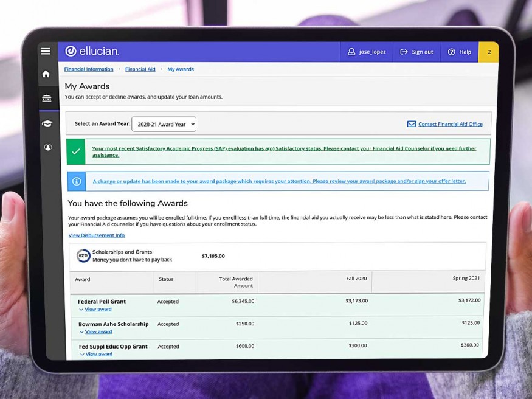Click the yellow notification badge showing 2

point(488,52)
